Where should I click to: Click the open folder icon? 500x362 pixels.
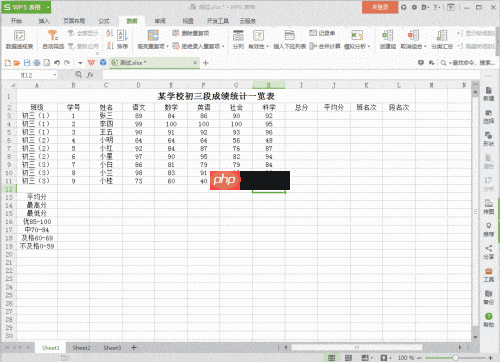pos(17,63)
